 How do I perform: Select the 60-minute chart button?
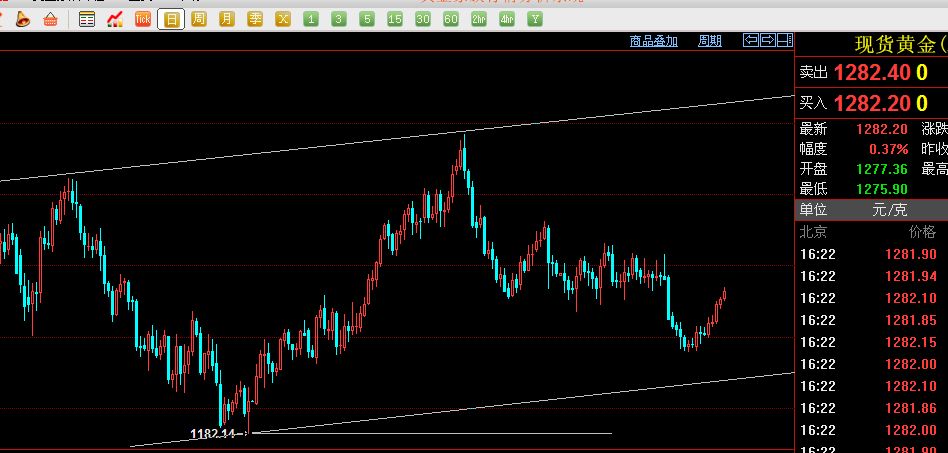click(x=450, y=19)
